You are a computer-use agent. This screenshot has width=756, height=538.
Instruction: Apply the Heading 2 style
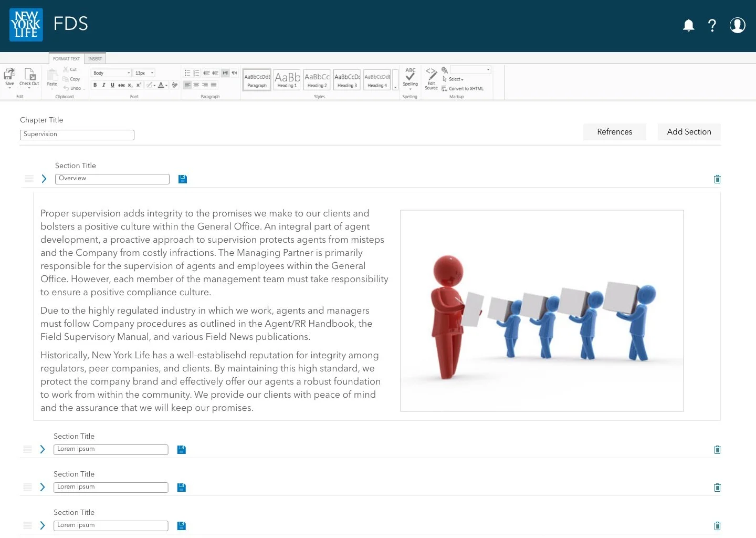click(317, 80)
